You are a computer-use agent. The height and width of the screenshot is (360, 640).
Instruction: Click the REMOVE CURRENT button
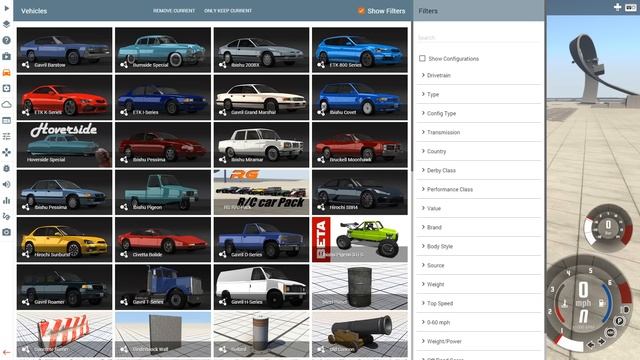coord(174,11)
